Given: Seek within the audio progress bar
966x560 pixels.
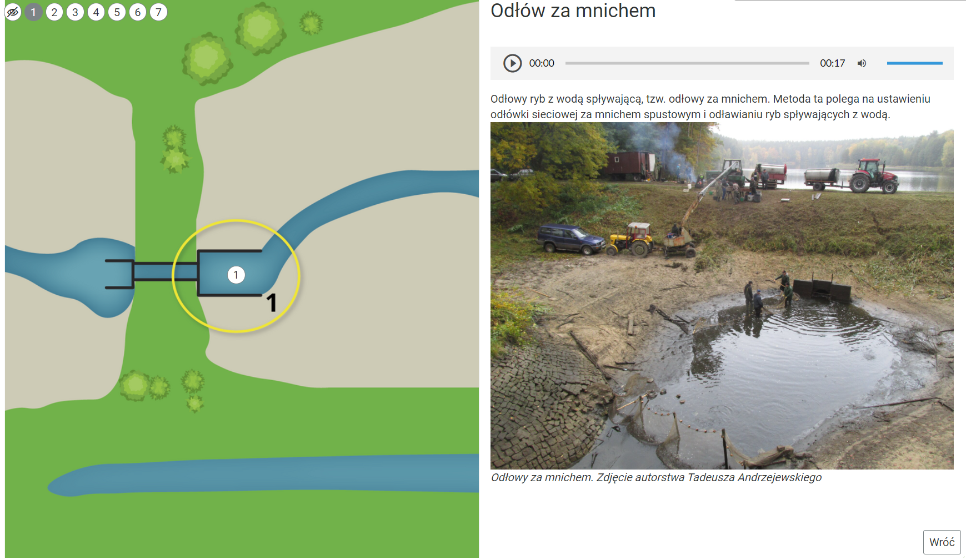Looking at the screenshot, I should 687,63.
